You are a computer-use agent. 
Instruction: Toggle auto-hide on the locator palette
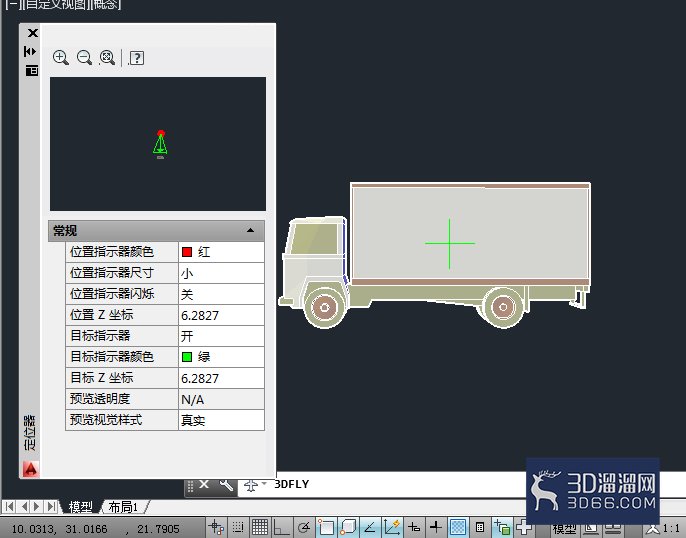(30, 52)
